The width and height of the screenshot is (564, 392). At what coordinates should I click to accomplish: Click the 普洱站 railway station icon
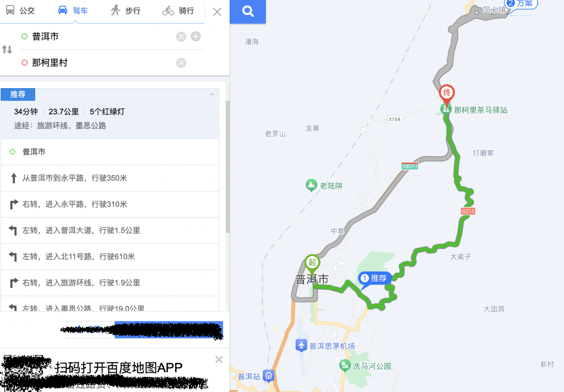click(268, 376)
